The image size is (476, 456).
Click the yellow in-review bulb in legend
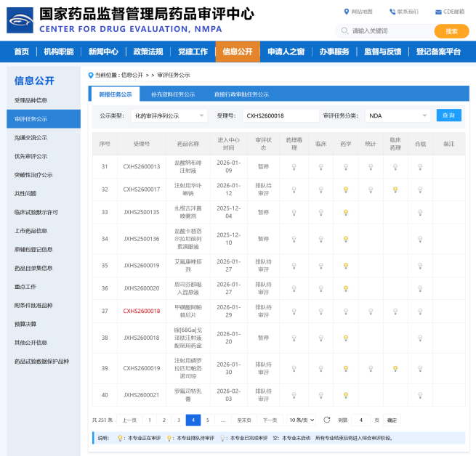click(x=120, y=438)
